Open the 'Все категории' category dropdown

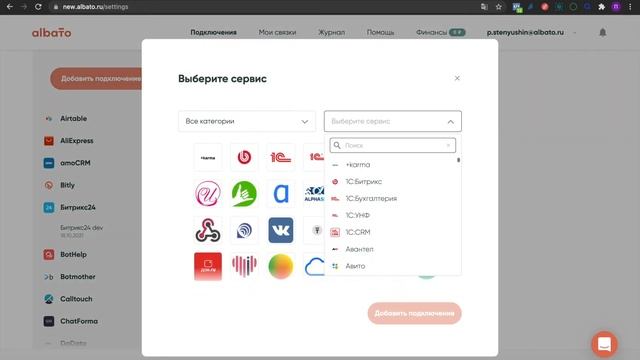(x=247, y=121)
